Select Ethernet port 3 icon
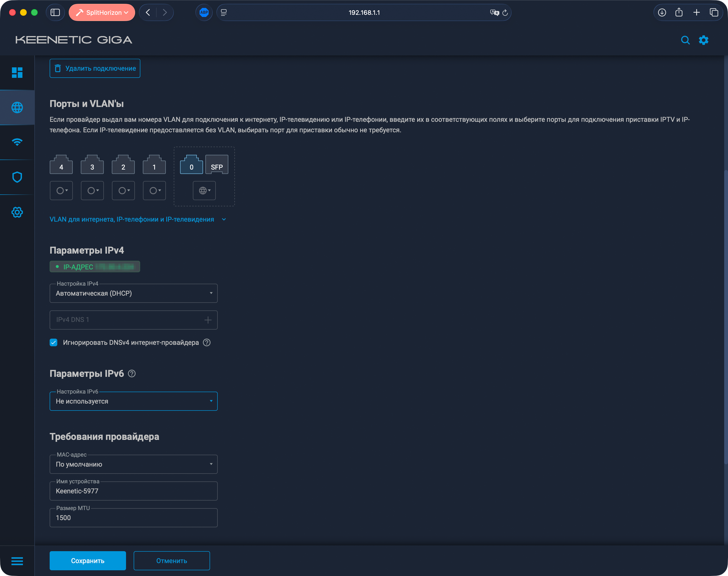728x576 pixels. (x=92, y=164)
